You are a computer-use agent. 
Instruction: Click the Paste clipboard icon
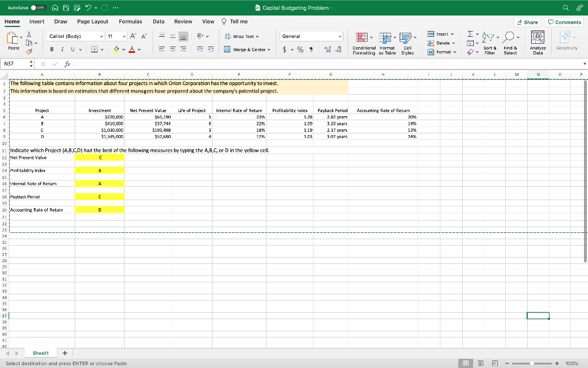pyautogui.click(x=13, y=37)
